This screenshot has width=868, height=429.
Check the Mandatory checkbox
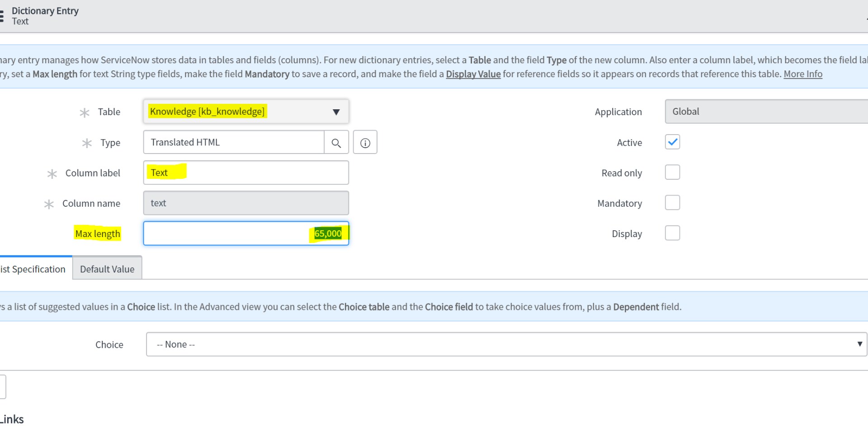click(672, 202)
